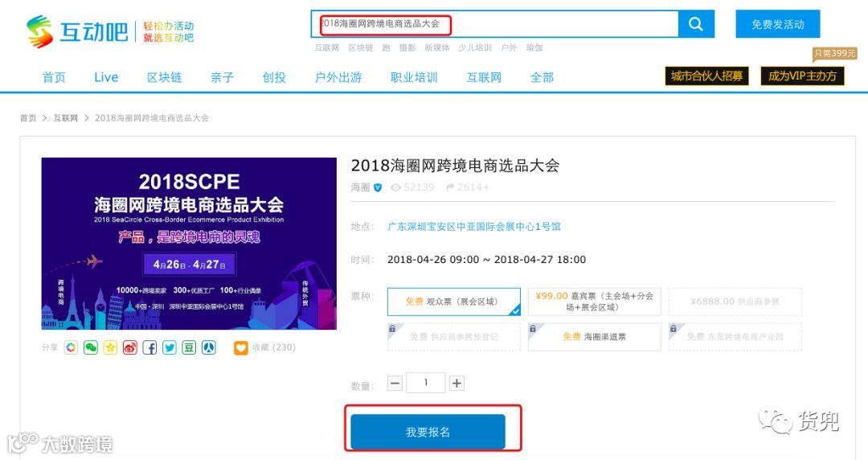The image size is (868, 460).
Task: Click the view count 52139
Action: [x=413, y=187]
